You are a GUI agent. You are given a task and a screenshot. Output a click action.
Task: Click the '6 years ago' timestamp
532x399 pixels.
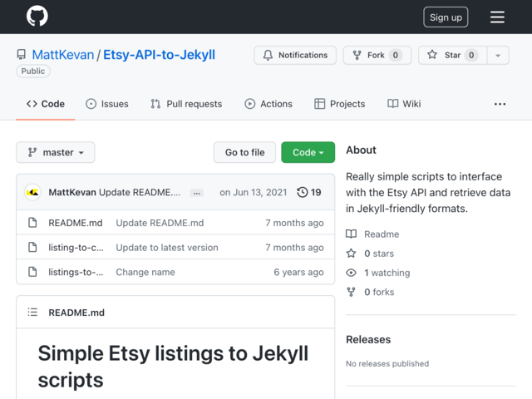298,272
